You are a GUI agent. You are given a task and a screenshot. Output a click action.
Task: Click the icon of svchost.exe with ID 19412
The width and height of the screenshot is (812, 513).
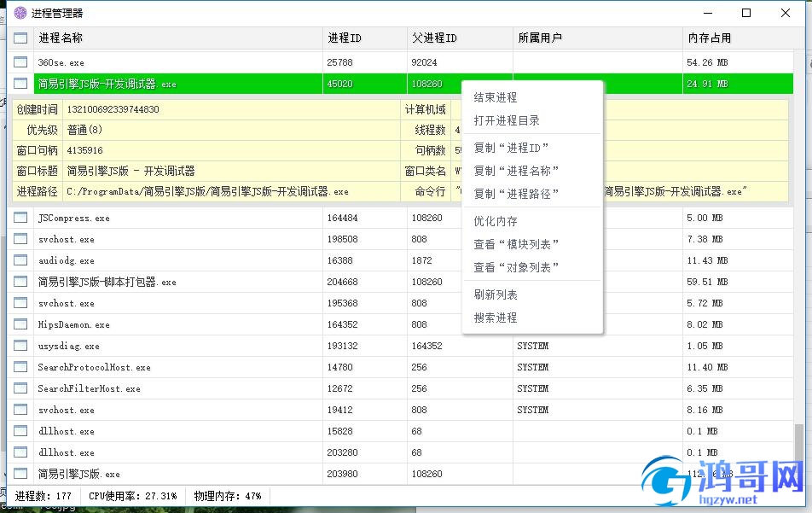[20, 410]
